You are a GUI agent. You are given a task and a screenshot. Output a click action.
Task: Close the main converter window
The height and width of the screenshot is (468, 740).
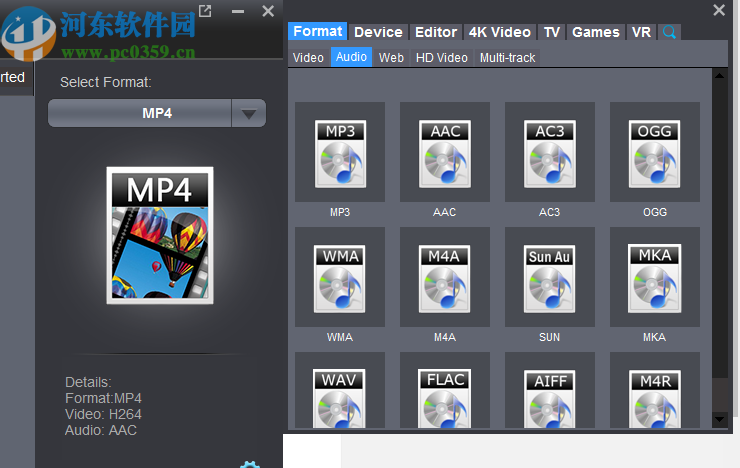[x=268, y=11]
